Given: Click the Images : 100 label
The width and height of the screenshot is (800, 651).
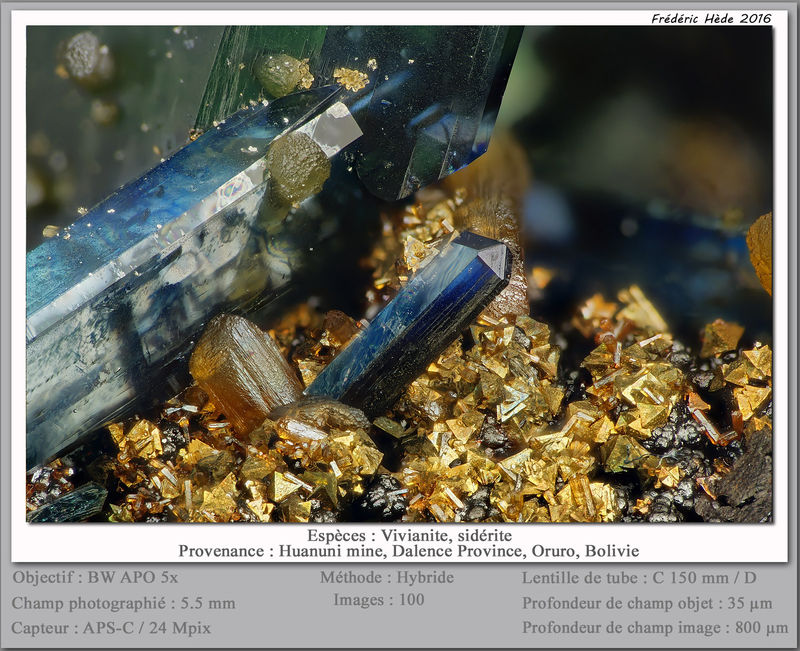Looking at the screenshot, I should 379,599.
